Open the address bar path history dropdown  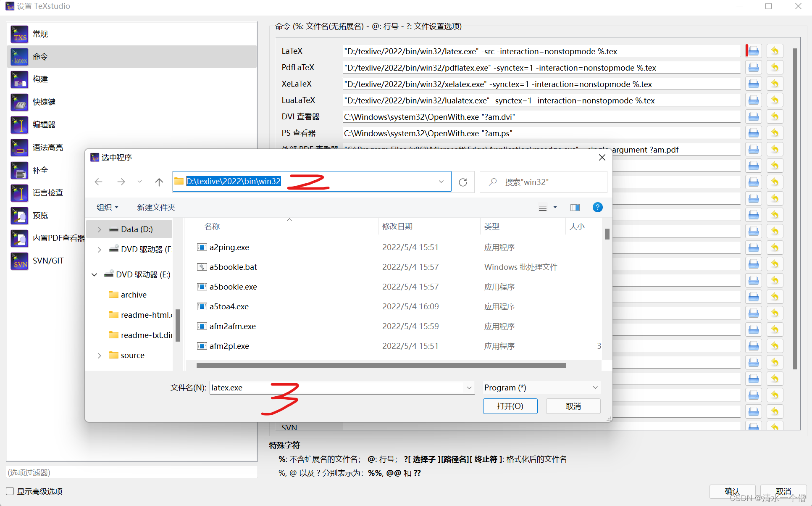point(441,182)
